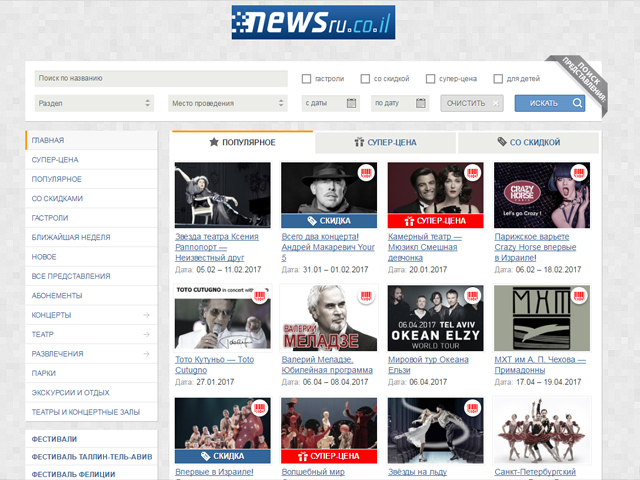Click the ОЧИСТИТЬ button
Viewport: 640px width, 480px height.
pyautogui.click(x=472, y=103)
